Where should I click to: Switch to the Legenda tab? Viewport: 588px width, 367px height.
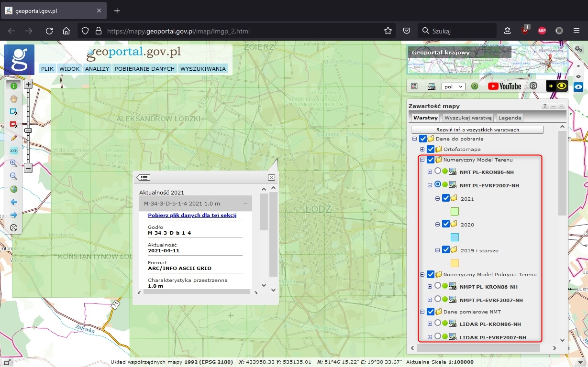510,118
